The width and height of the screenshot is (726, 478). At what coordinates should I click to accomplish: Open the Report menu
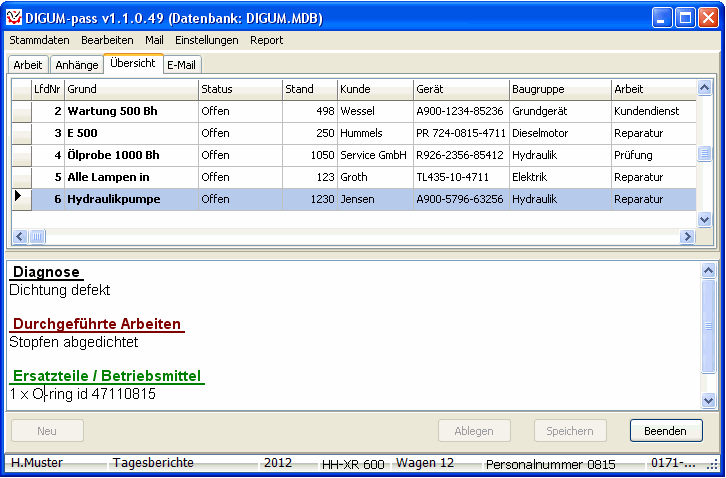pyautogui.click(x=266, y=40)
